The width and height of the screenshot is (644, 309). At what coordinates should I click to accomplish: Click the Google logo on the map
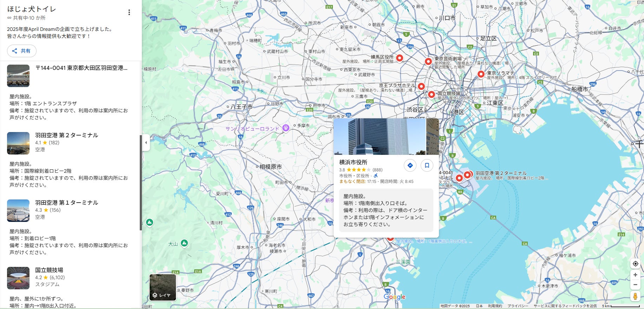point(394,297)
